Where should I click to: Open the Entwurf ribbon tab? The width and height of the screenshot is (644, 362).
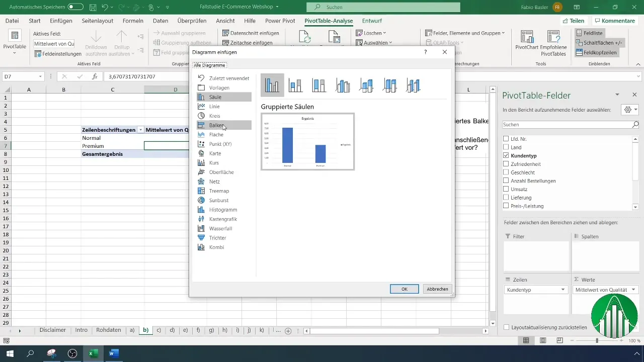[371, 21]
